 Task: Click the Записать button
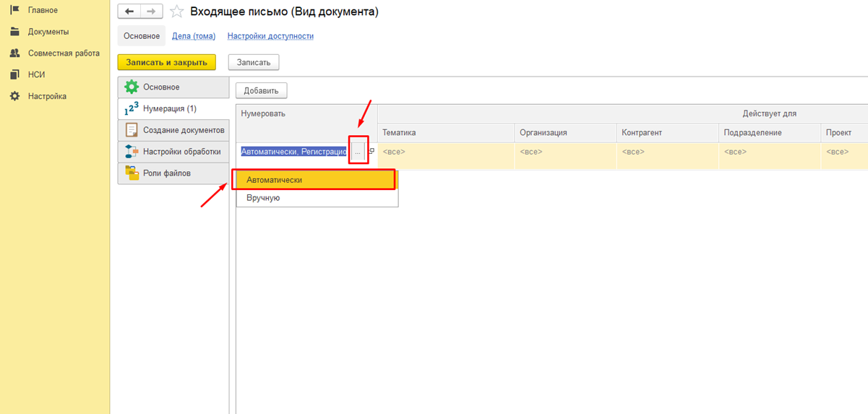[x=254, y=63]
